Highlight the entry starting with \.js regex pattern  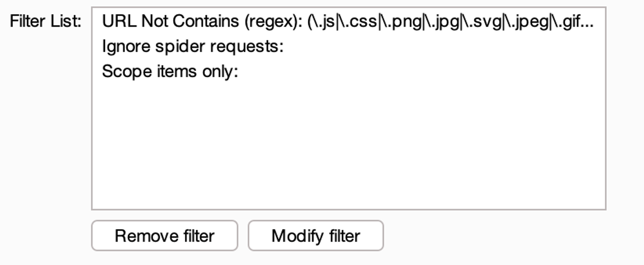coord(348,21)
